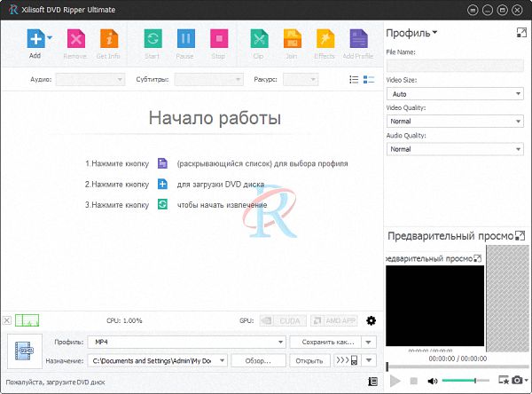Screen dimensions: 532x394
Task: Adjust the preview volume slider
Action: (465, 381)
